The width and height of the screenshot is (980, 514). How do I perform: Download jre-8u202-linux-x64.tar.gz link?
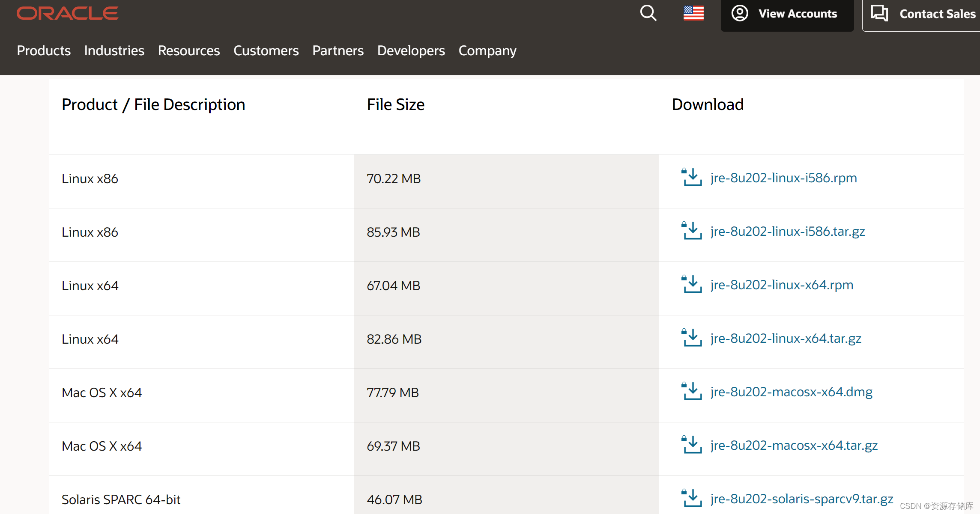click(x=786, y=338)
